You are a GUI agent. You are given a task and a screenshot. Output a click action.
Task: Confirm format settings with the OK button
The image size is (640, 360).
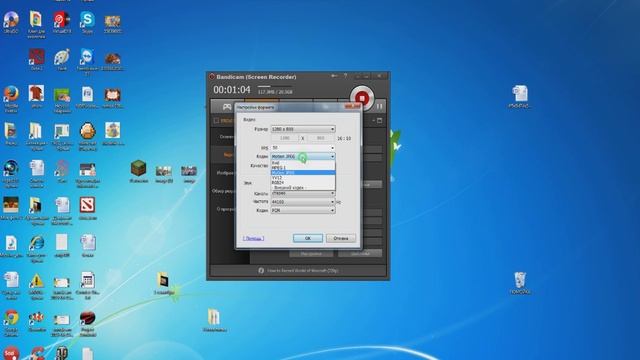[x=308, y=238]
